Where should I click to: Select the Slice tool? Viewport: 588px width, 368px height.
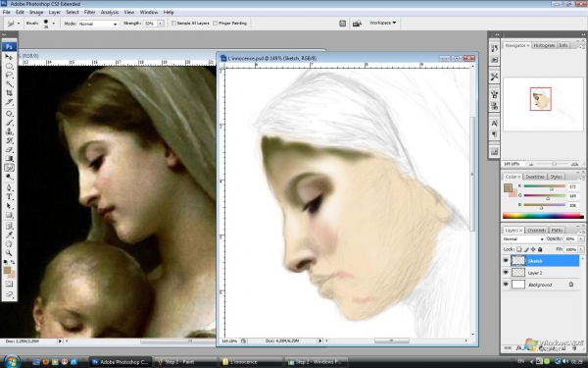pos(9,102)
